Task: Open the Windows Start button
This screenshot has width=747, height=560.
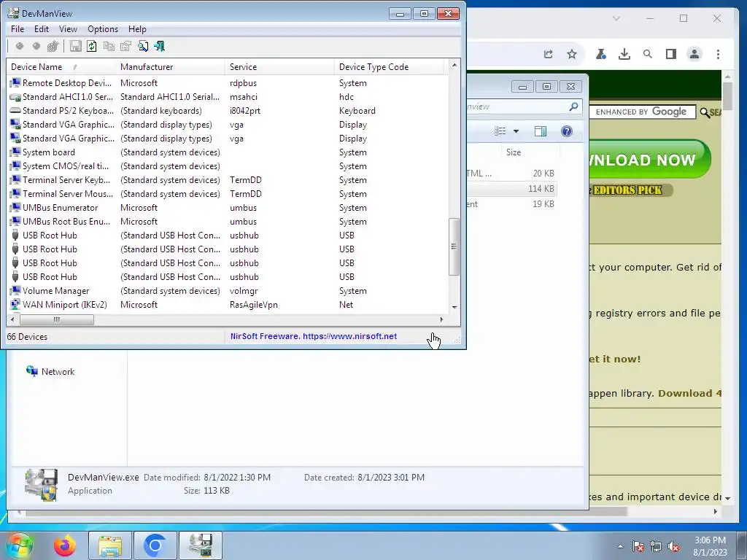Action: (19, 545)
